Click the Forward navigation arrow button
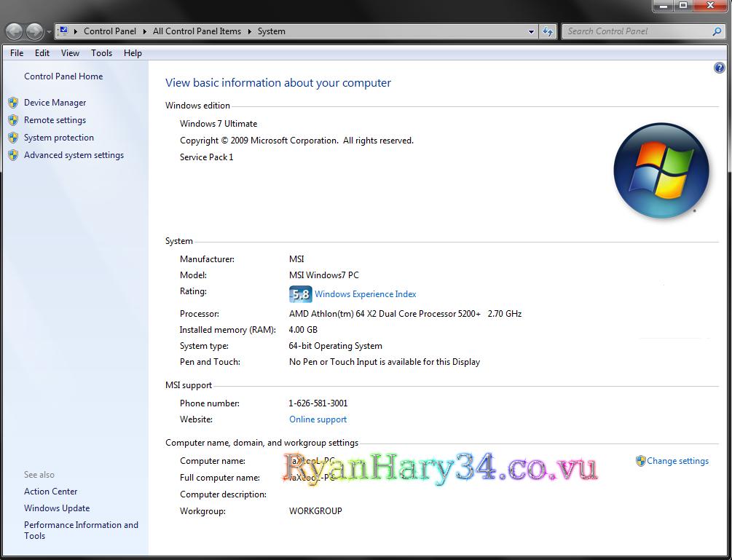 (34, 32)
